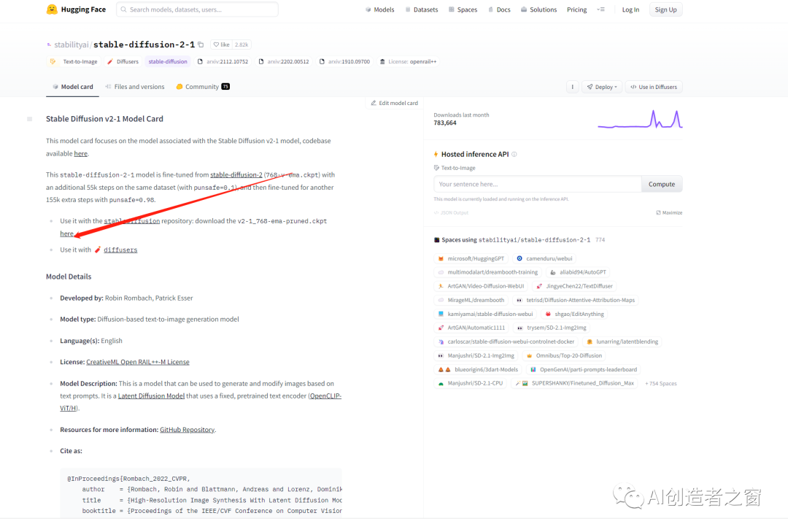788x532 pixels.
Task: Open aliabid94/AutoGPT space
Action: (x=578, y=272)
